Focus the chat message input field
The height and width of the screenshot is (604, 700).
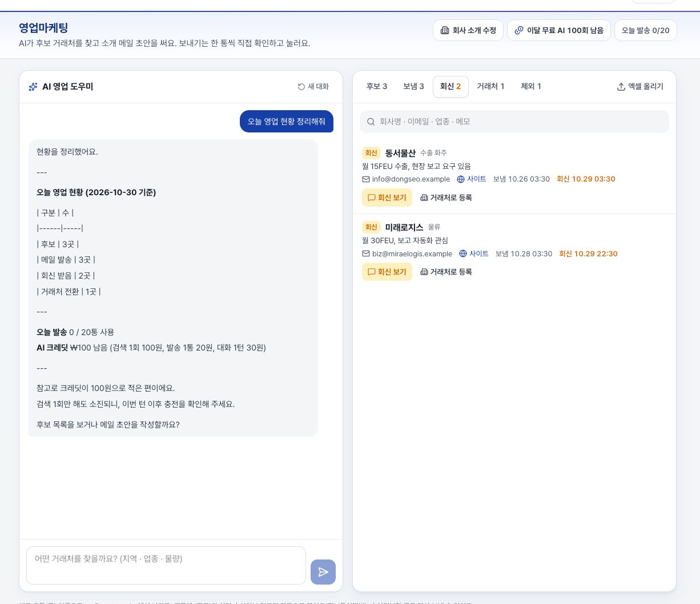point(166,565)
